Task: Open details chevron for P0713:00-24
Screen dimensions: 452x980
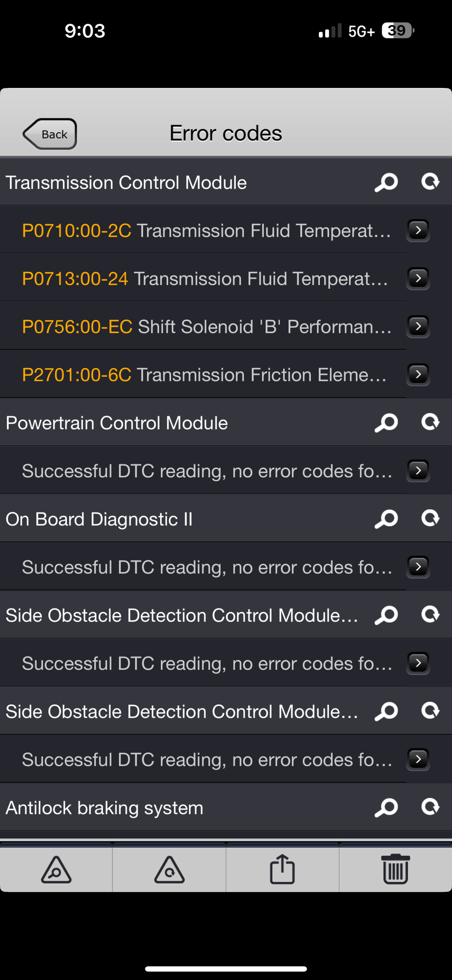Action: click(x=418, y=278)
